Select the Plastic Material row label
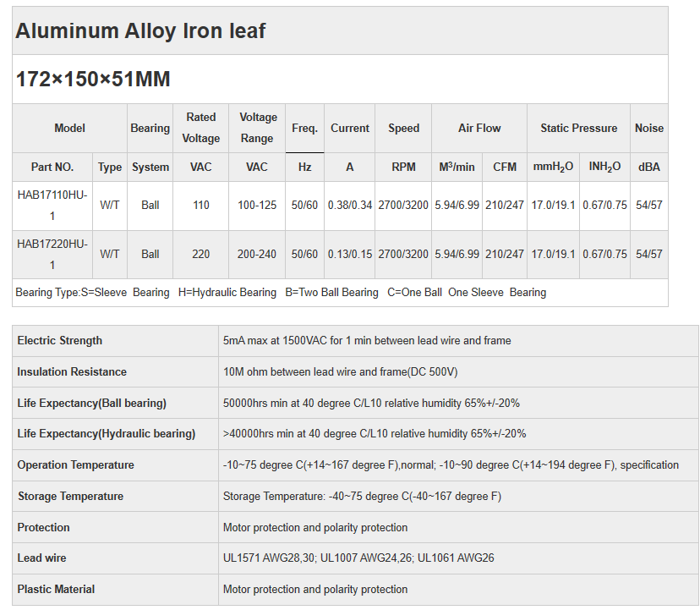This screenshot has height=610, width=700. click(57, 590)
